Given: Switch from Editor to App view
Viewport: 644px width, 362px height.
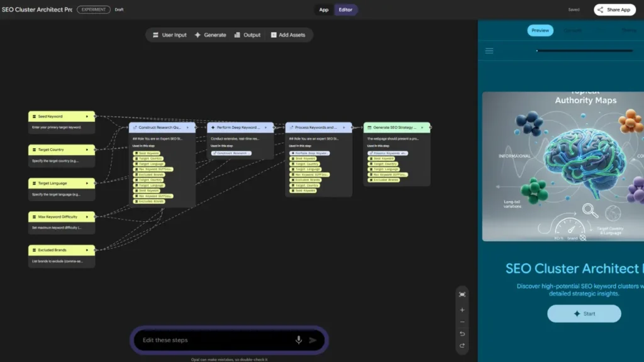Looking at the screenshot, I should coord(323,11).
